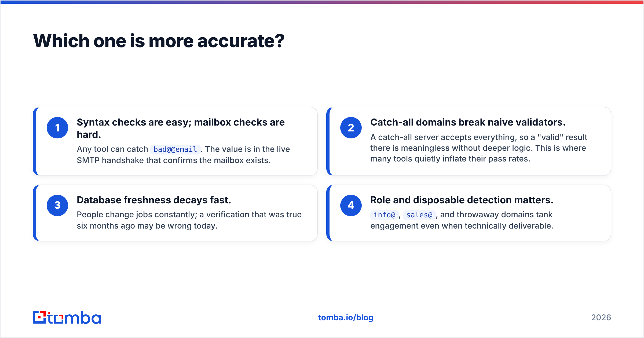Click the 2026 year label
644x338 pixels.
click(x=601, y=318)
